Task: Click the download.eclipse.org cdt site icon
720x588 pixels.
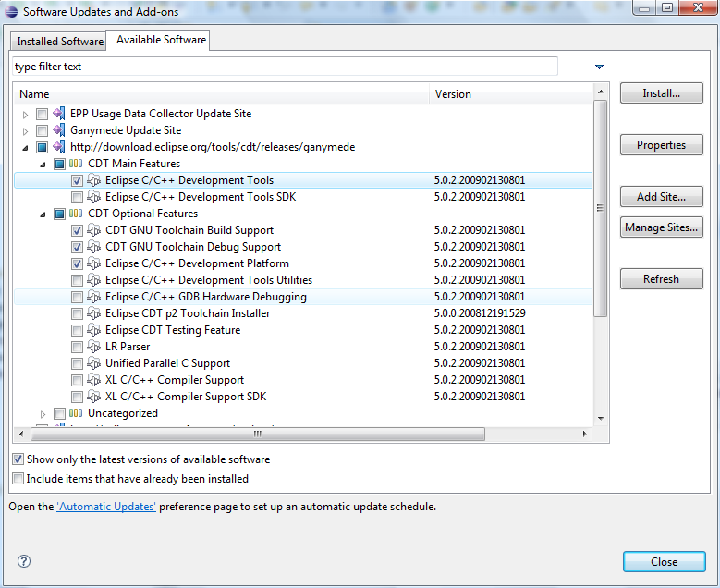Action: 59,147
